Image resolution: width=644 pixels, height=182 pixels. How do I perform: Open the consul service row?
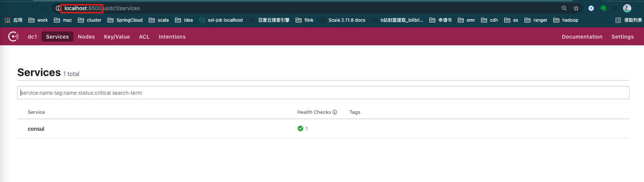(x=36, y=129)
